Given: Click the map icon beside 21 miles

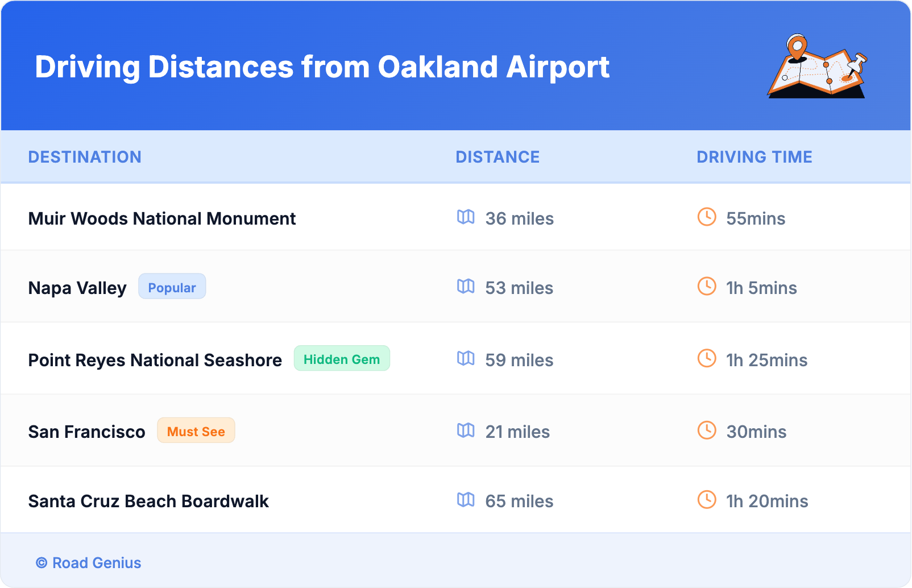Looking at the screenshot, I should (466, 430).
